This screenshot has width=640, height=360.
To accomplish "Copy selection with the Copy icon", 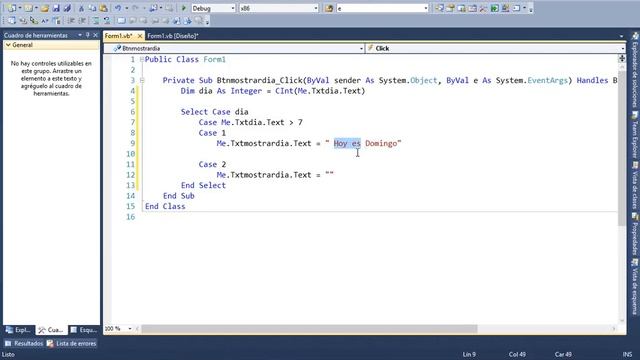I will coord(92,8).
